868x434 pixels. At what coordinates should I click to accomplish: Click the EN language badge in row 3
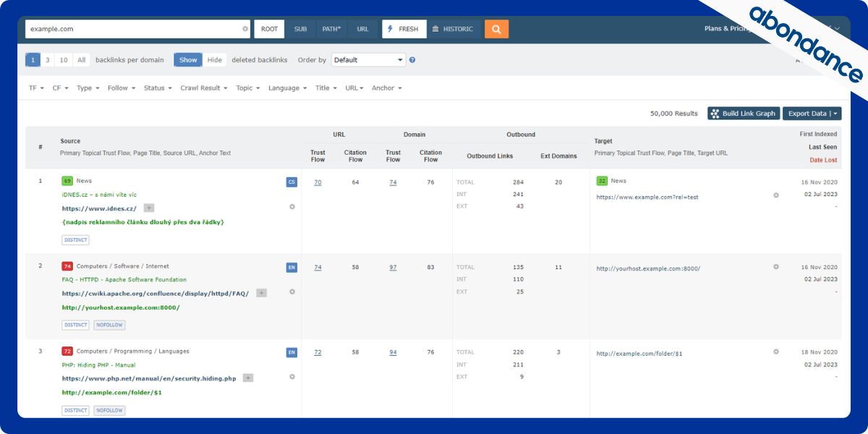click(292, 352)
